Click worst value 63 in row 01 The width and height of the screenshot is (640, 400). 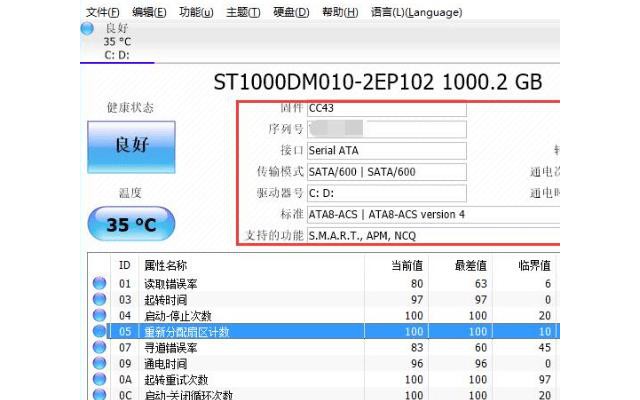point(480,284)
